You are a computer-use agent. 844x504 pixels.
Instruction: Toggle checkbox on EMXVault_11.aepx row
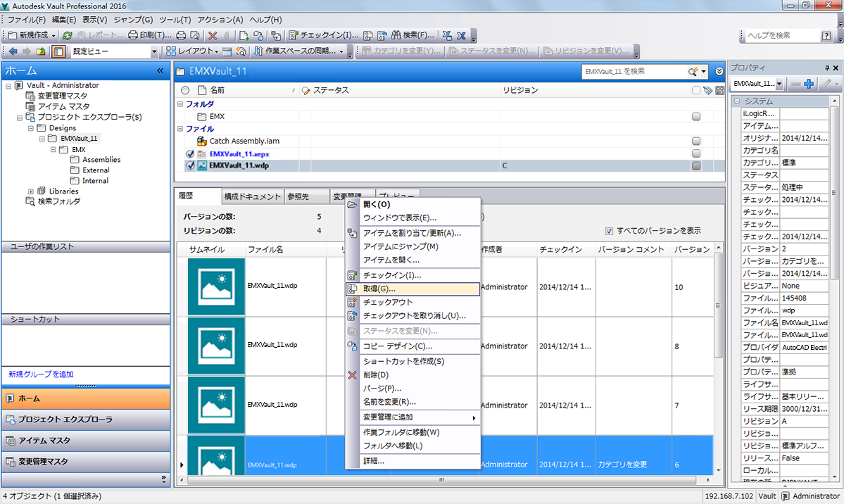point(696,153)
